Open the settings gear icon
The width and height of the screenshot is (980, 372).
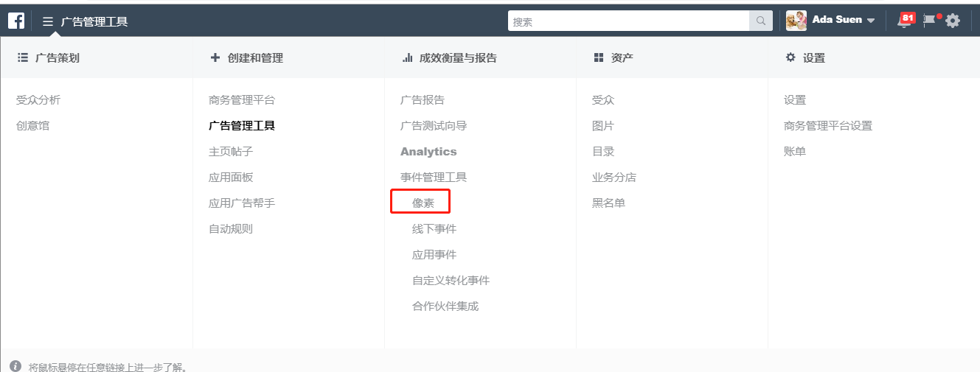(x=953, y=21)
